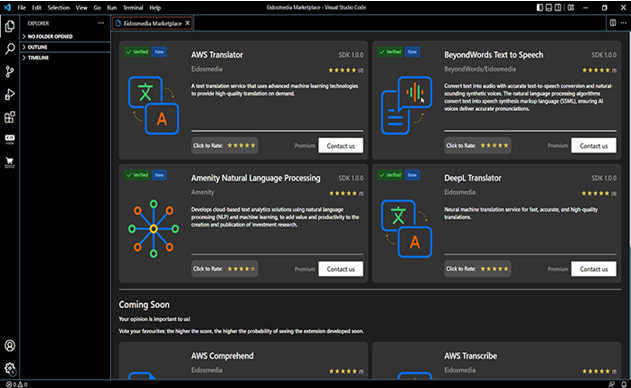Image resolution: width=631 pixels, height=388 pixels.
Task: Click Contact us for Amenity Natural Language Processing
Action: (x=340, y=269)
